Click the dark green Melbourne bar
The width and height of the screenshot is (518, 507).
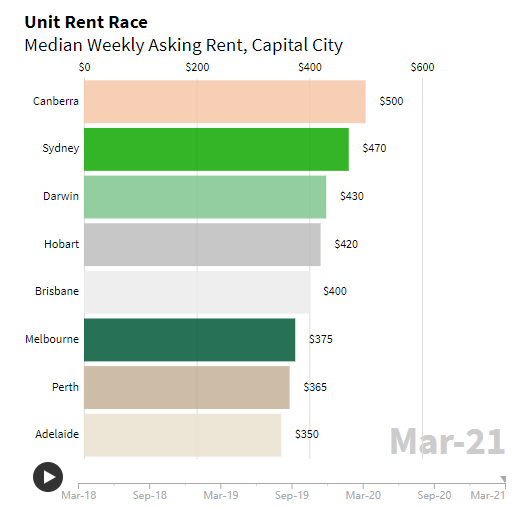pos(190,340)
